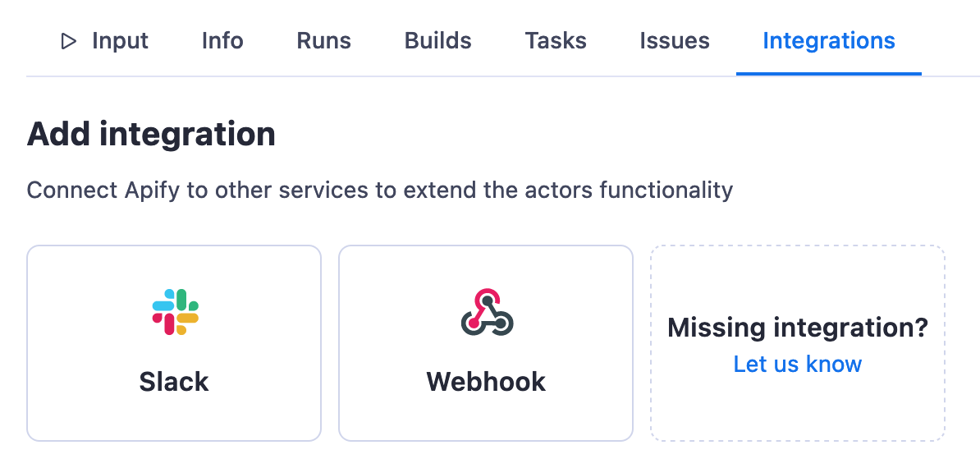Go to the Runs tab
This screenshot has height=468, width=980.
click(323, 41)
